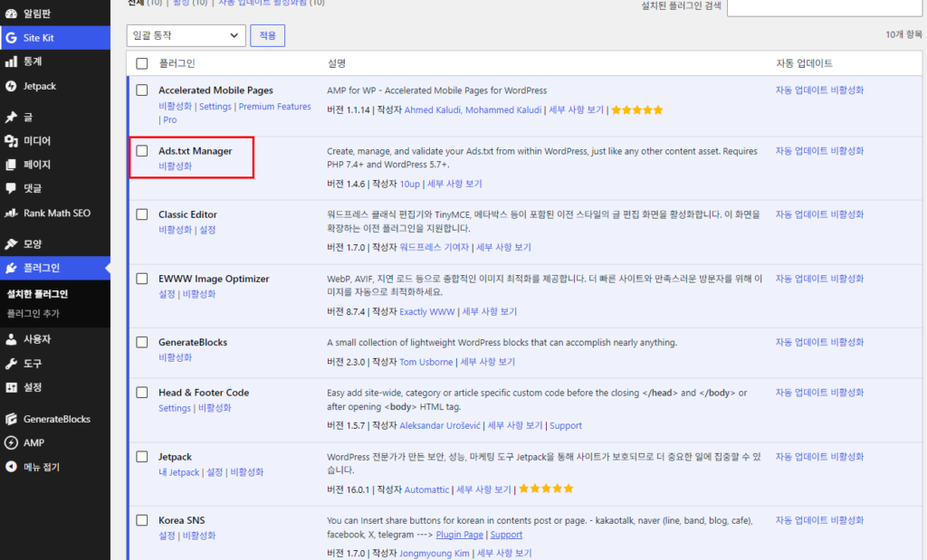Check the Ads.txt Manager checkbox
927x560 pixels.
click(142, 151)
